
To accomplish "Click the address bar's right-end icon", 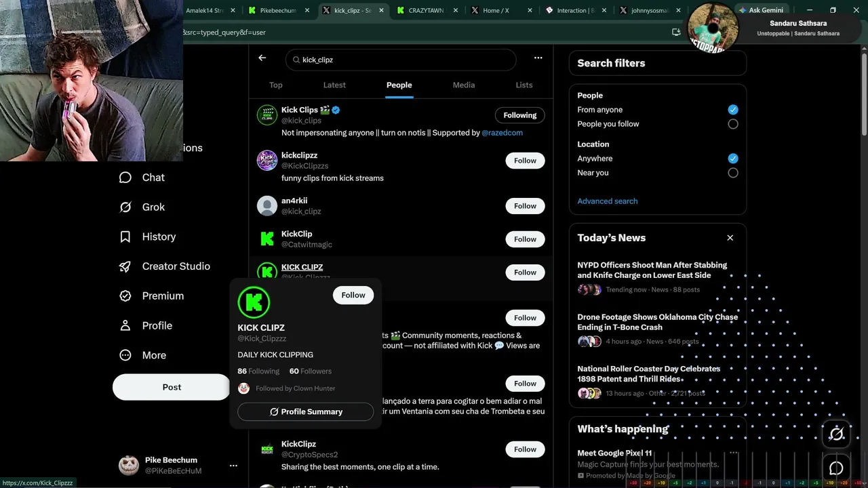I will coord(676,32).
